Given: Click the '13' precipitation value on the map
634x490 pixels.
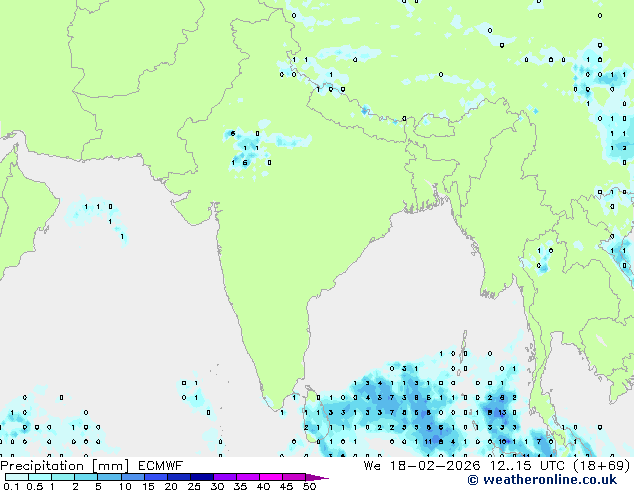Looking at the screenshot, I should point(502,413).
